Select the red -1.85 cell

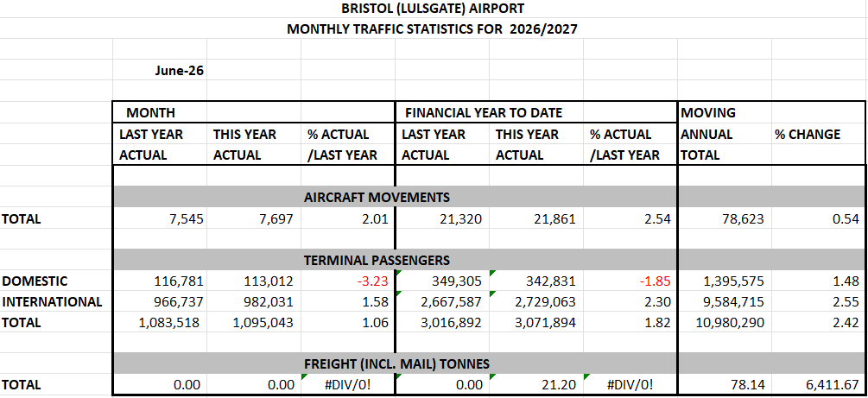(630, 281)
